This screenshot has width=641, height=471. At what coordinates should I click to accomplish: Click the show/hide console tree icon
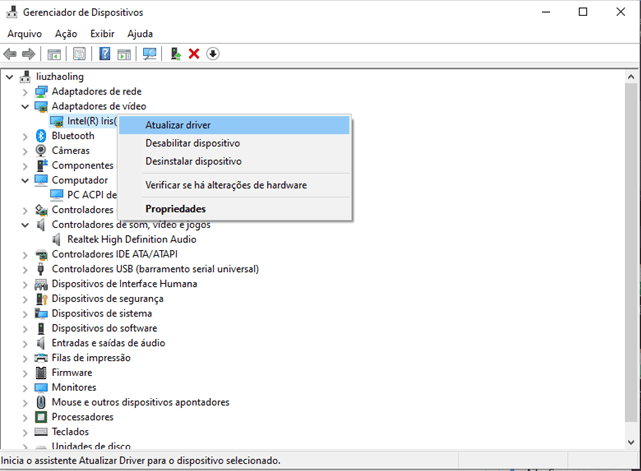pos(54,54)
